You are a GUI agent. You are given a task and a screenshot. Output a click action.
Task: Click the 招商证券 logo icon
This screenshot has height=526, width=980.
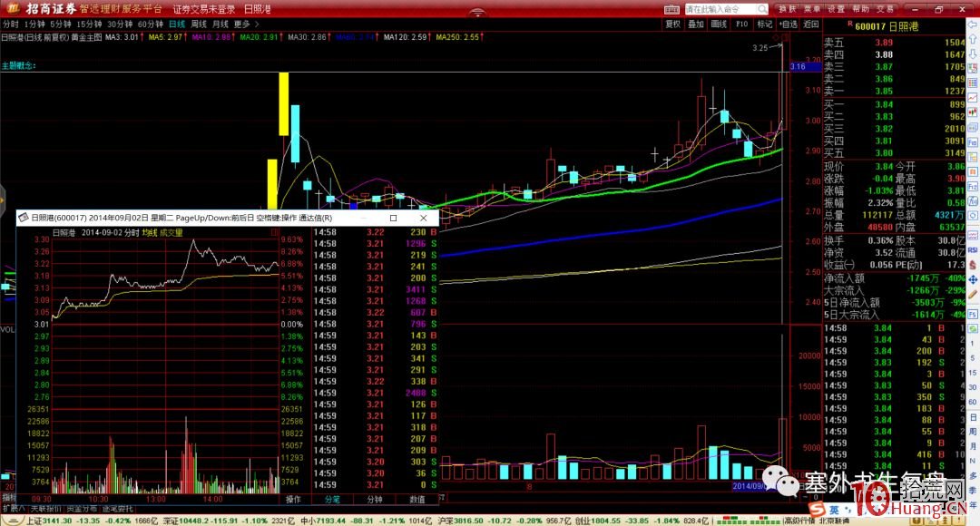(13, 8)
